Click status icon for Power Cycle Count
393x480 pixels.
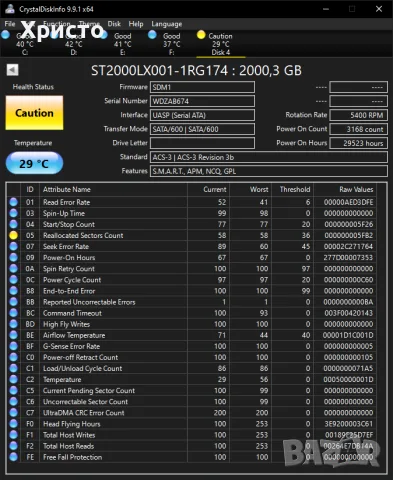13,280
